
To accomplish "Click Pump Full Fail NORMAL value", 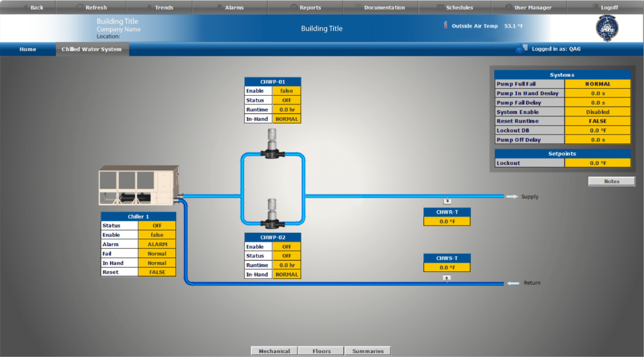I will pos(597,84).
